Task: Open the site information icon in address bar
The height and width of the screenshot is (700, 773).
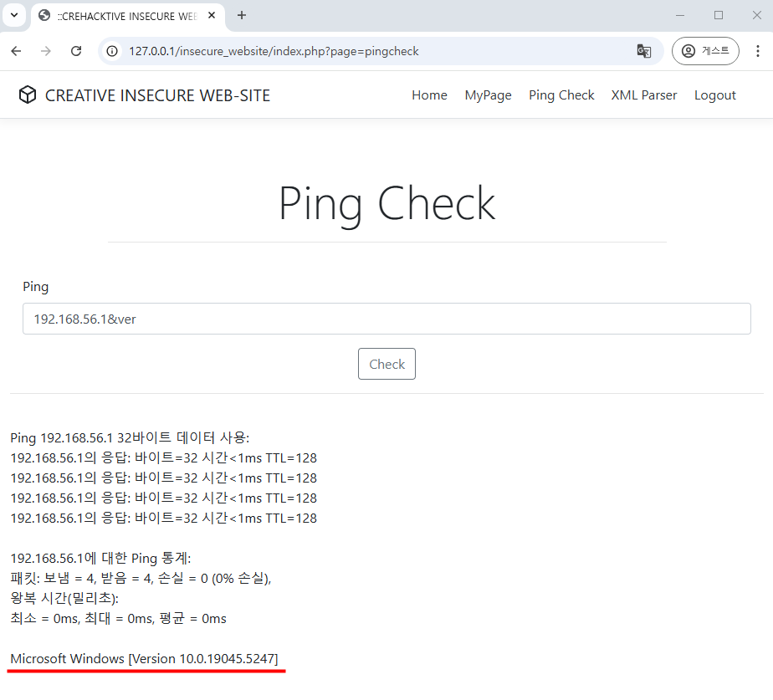Action: [112, 51]
